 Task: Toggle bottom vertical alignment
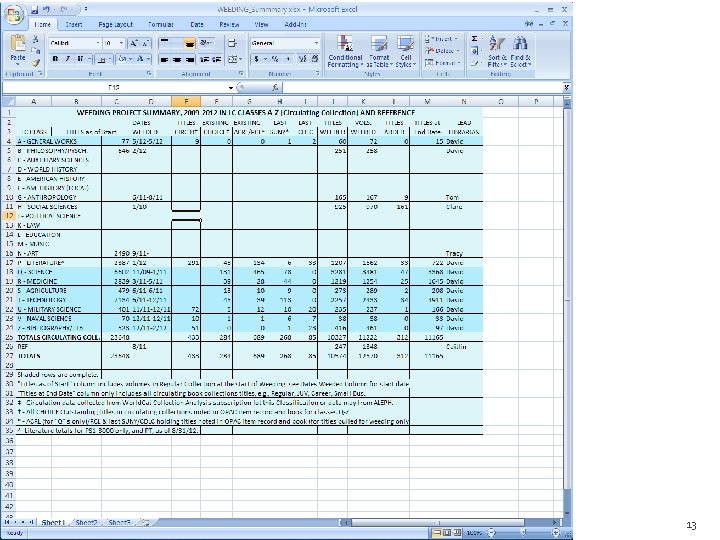click(189, 44)
